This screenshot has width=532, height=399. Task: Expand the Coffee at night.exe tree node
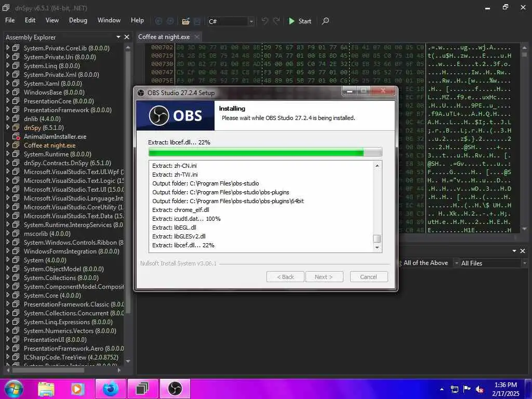[8, 145]
